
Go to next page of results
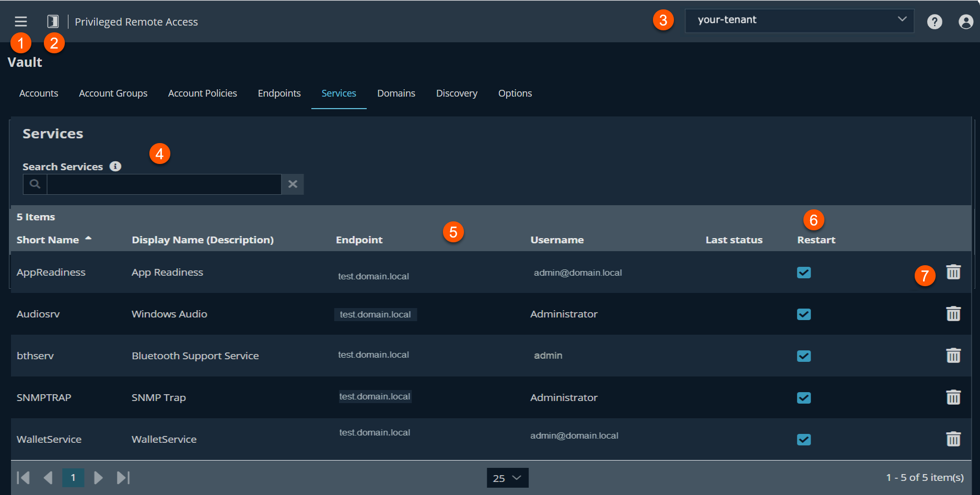pyautogui.click(x=98, y=477)
